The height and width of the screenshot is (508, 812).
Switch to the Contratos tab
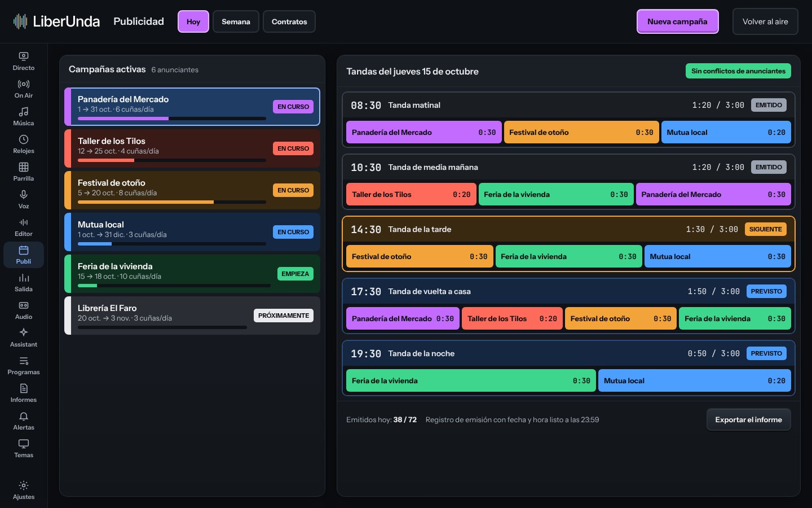tap(289, 21)
